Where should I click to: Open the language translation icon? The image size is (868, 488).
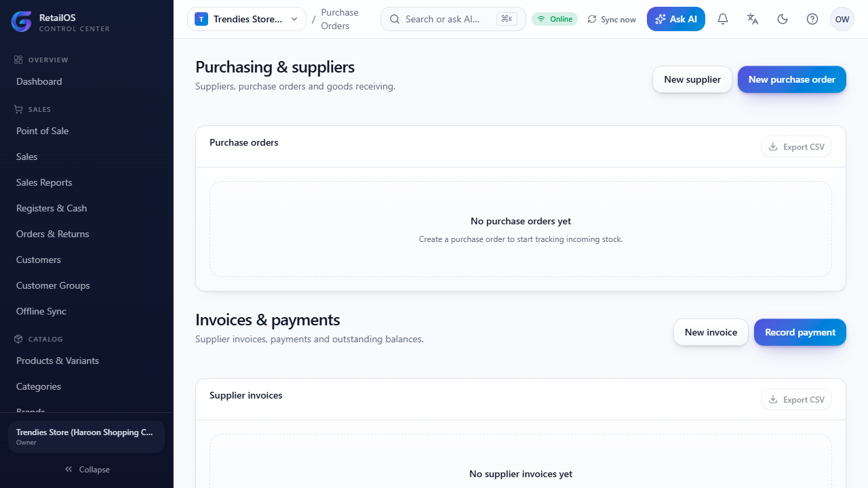(x=753, y=19)
